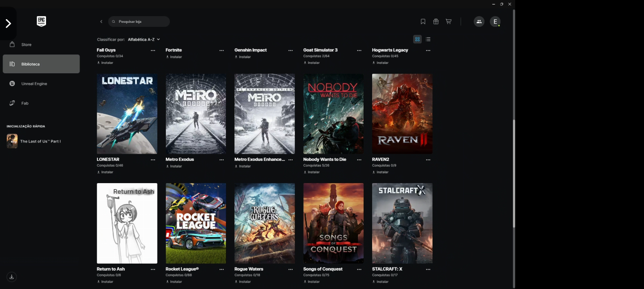Open options menu for Metro Exodus
The width and height of the screenshot is (644, 289).
222,159
